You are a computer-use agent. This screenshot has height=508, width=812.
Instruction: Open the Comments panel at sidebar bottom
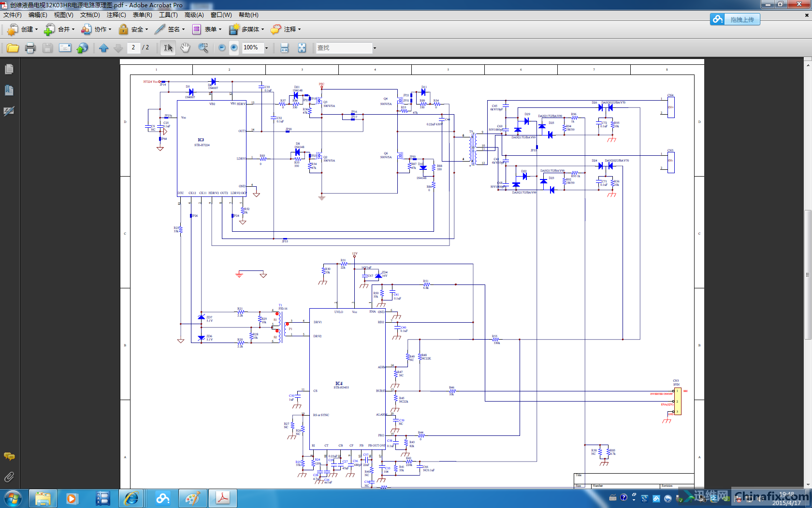tap(9, 456)
